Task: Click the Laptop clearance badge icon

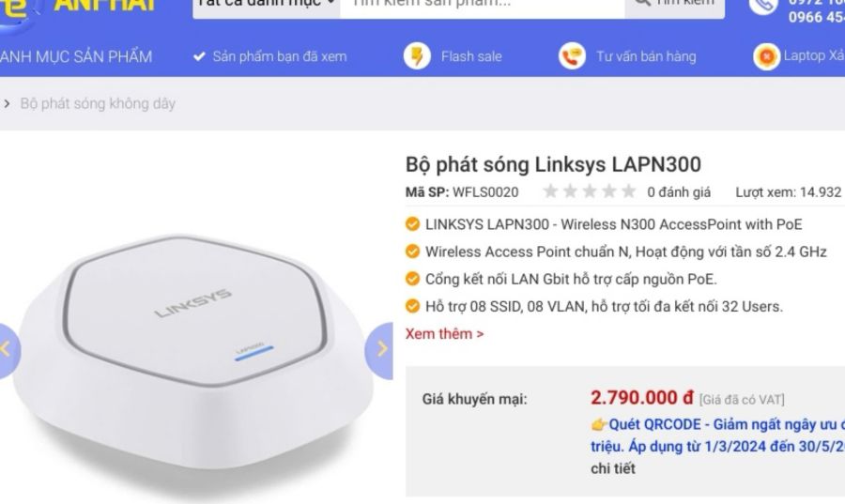Action: (x=767, y=56)
